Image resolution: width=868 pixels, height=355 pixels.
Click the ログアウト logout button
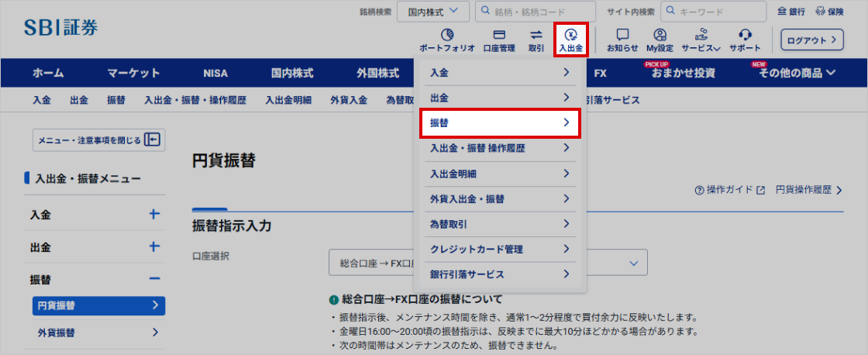(811, 40)
